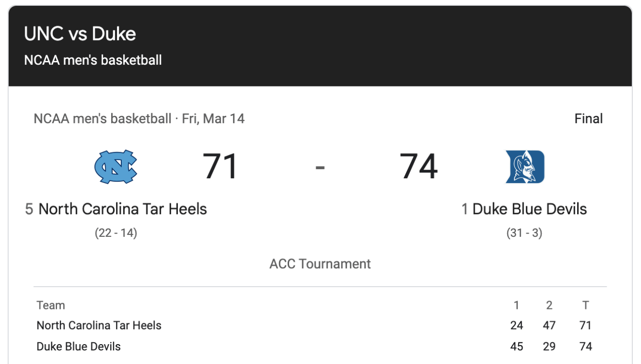This screenshot has height=364, width=641.
Task: Click the Team column header in table
Action: [51, 306]
